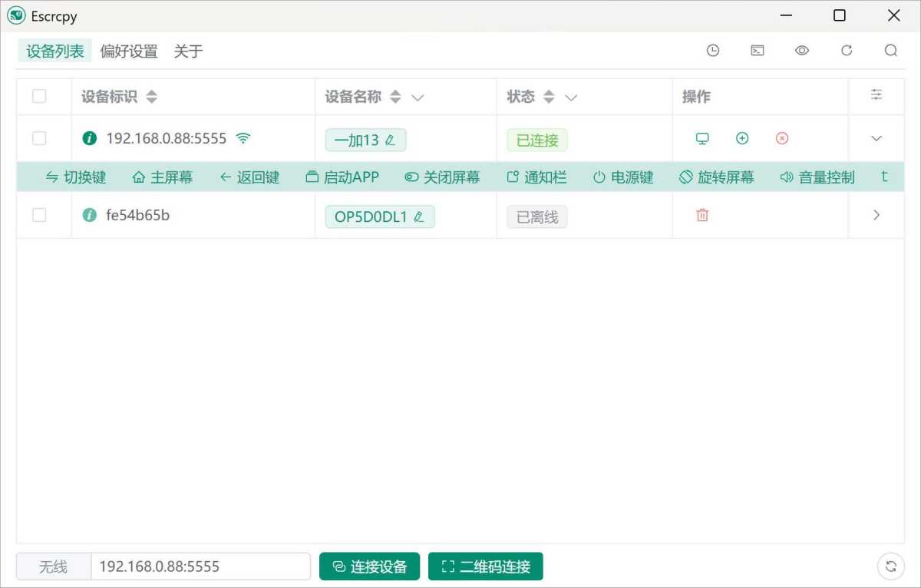Switch to the 偏好设置 tab
The image size is (921, 588).
tap(128, 51)
